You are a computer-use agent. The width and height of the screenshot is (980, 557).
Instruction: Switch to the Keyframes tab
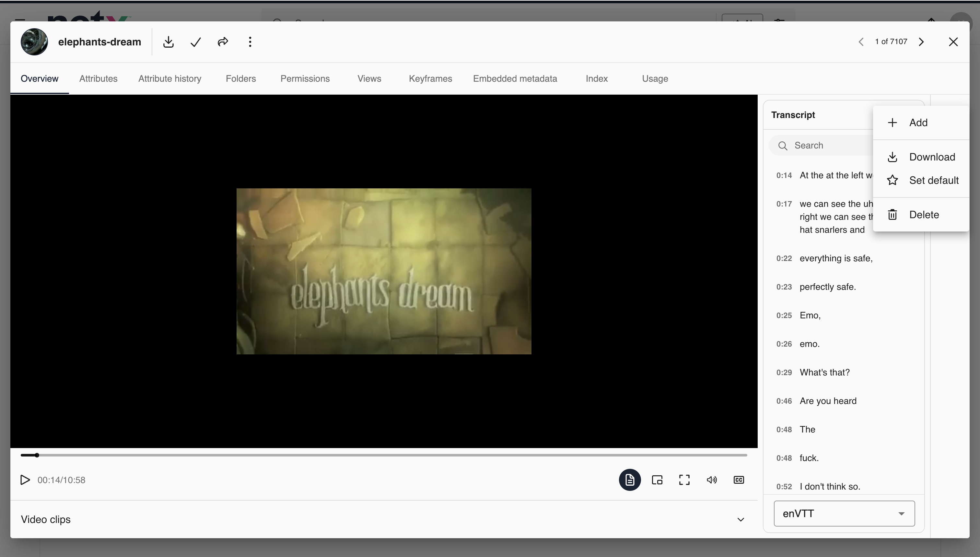point(431,78)
